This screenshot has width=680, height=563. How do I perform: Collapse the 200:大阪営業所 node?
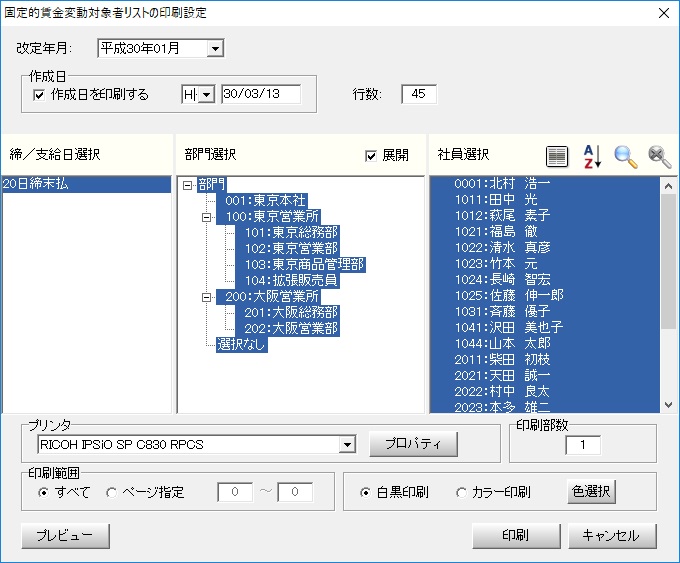pos(207,297)
